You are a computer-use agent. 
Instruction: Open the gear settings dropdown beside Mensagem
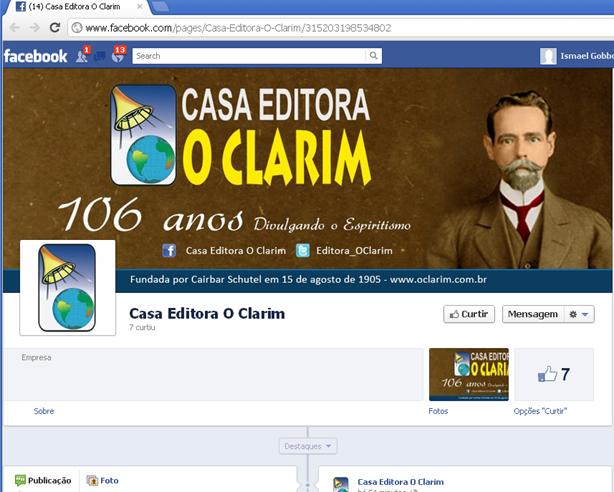pyautogui.click(x=579, y=314)
